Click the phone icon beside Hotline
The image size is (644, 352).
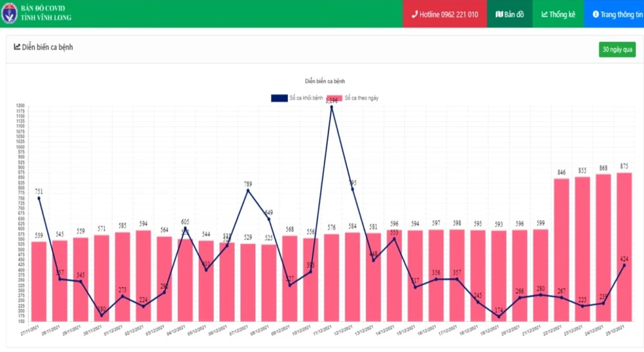(415, 14)
